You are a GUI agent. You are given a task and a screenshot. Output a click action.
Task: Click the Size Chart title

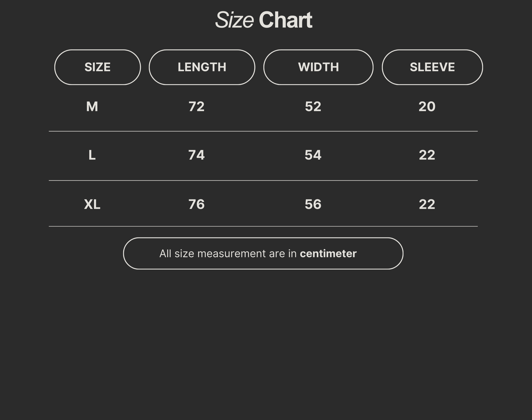[264, 20]
